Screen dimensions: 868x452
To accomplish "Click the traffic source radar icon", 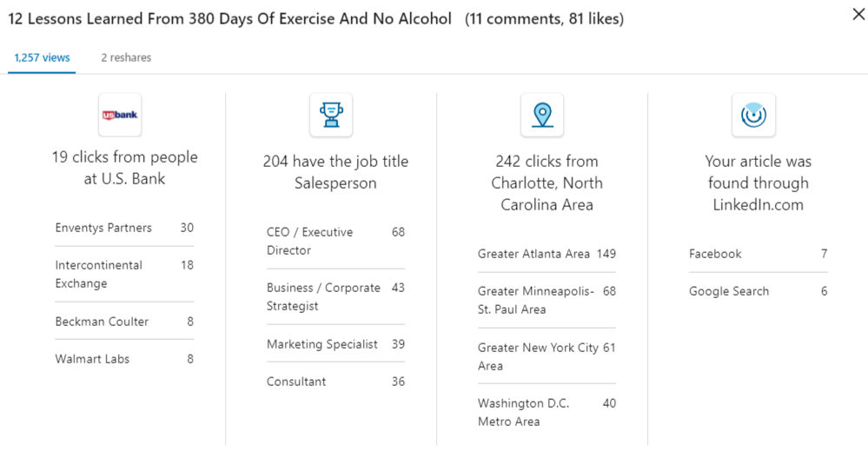I will (753, 115).
